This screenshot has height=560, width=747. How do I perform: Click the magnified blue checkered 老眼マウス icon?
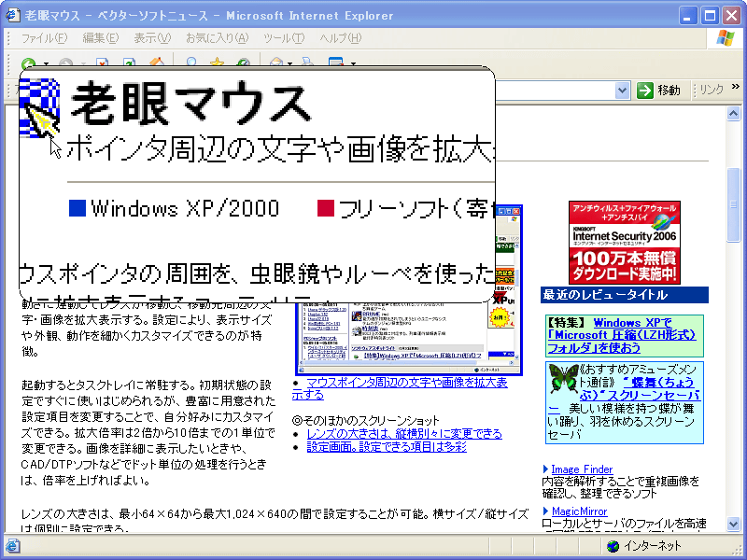point(39,108)
